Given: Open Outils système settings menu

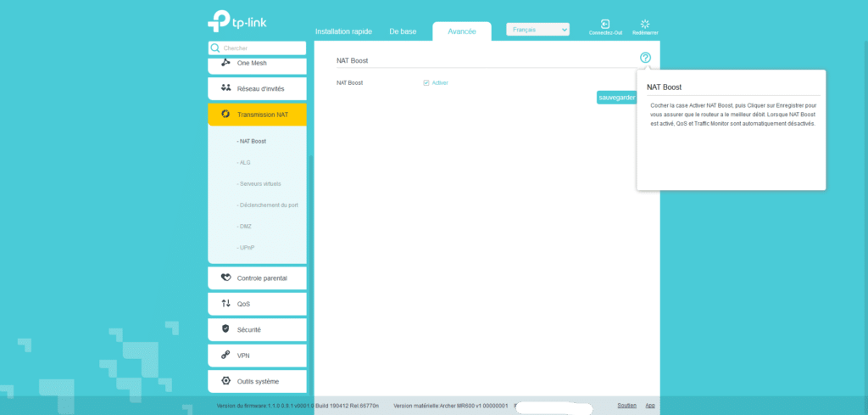Looking at the screenshot, I should pyautogui.click(x=257, y=381).
